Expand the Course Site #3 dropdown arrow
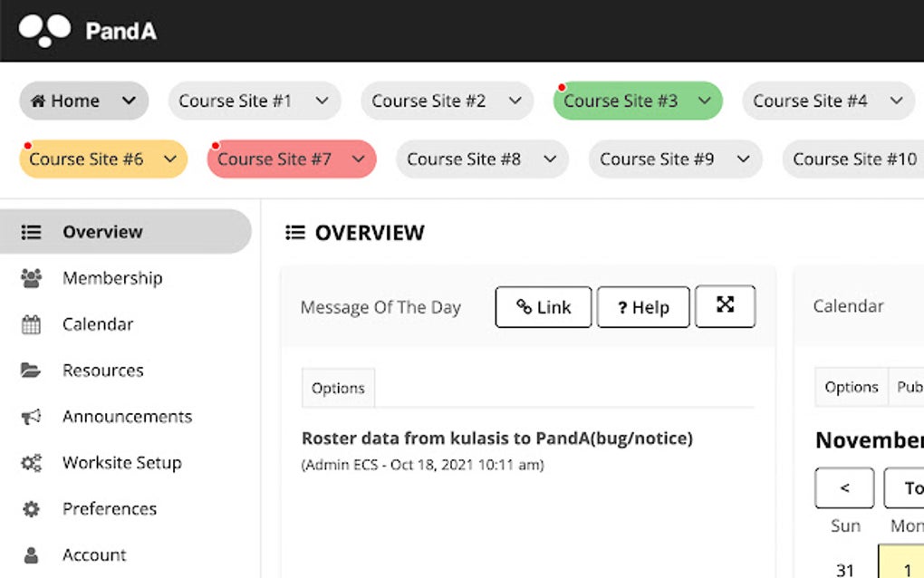 pos(702,101)
